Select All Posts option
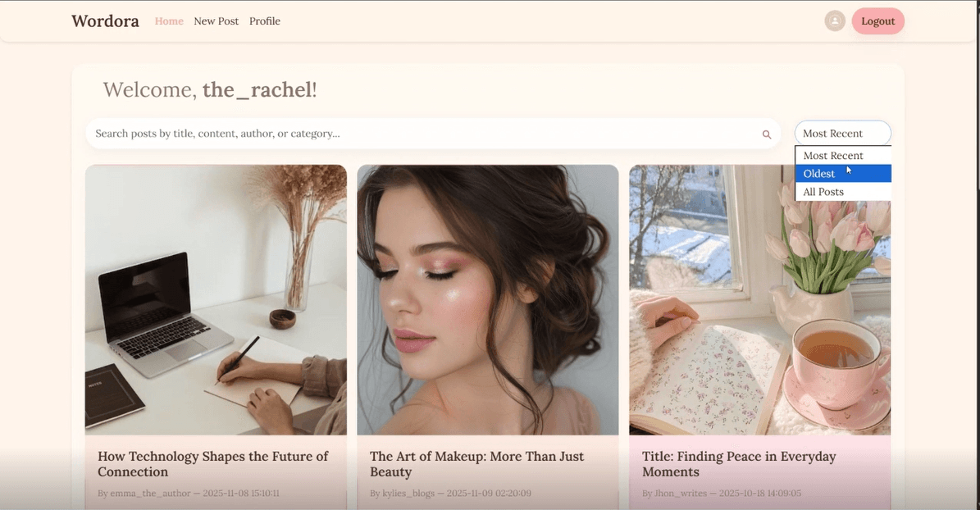980x510 pixels. (x=842, y=191)
